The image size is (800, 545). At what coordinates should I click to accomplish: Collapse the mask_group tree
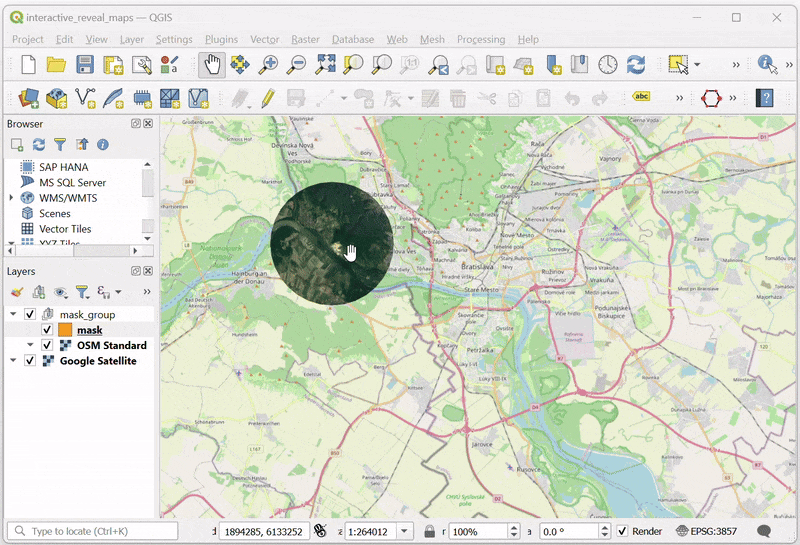[x=13, y=315]
